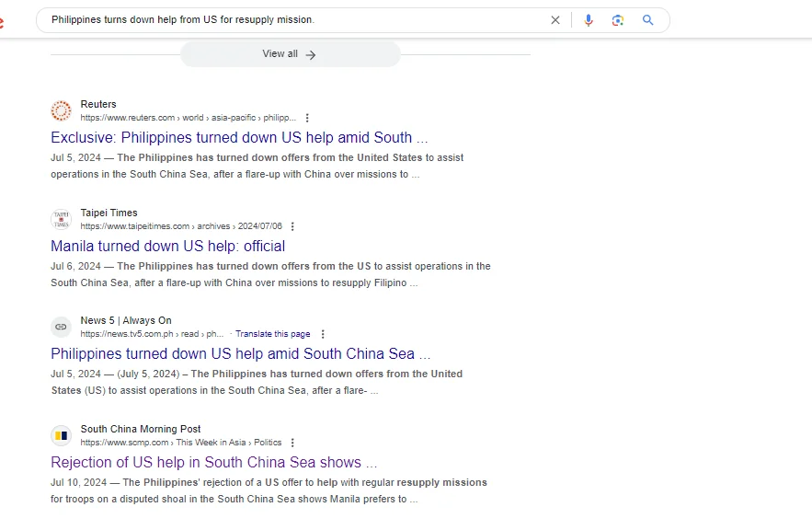Screen dimensions: 812x530
Task: Click the Google logo at the left edge
Action: (2, 21)
